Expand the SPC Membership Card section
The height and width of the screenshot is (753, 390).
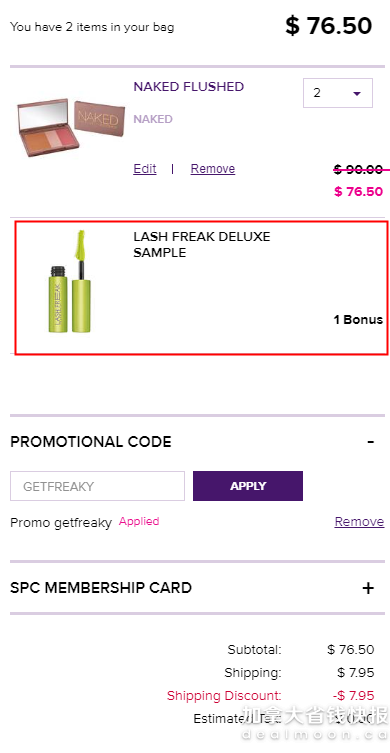pyautogui.click(x=197, y=588)
